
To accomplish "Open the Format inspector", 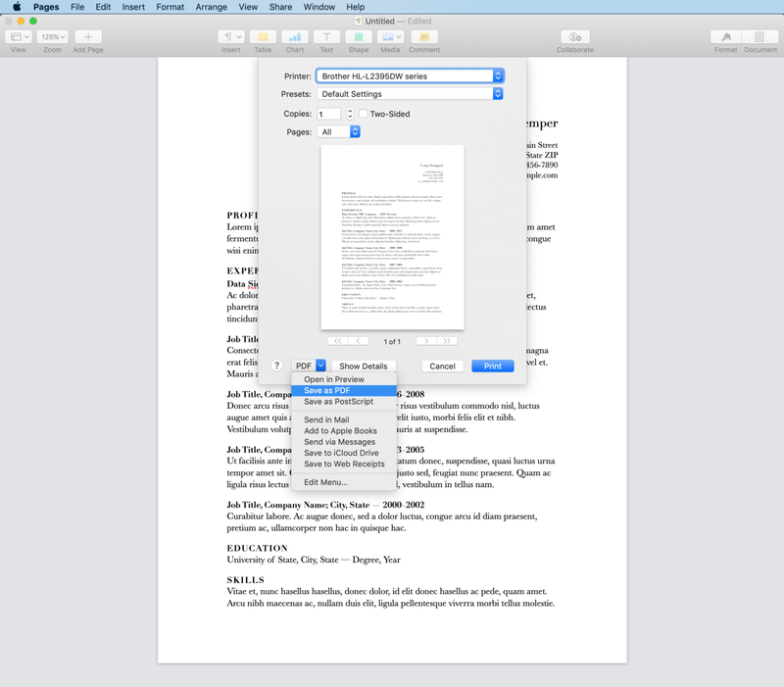I will click(x=726, y=37).
